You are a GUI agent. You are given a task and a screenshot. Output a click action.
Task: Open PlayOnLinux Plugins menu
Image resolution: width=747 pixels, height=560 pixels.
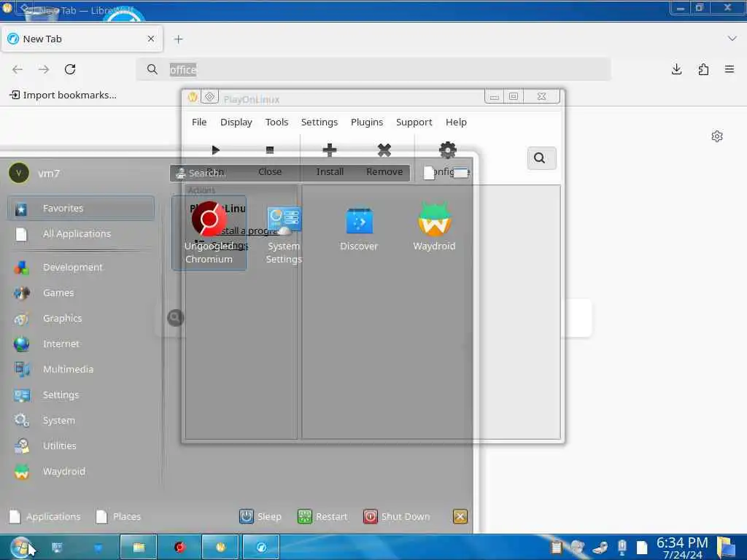(x=367, y=122)
